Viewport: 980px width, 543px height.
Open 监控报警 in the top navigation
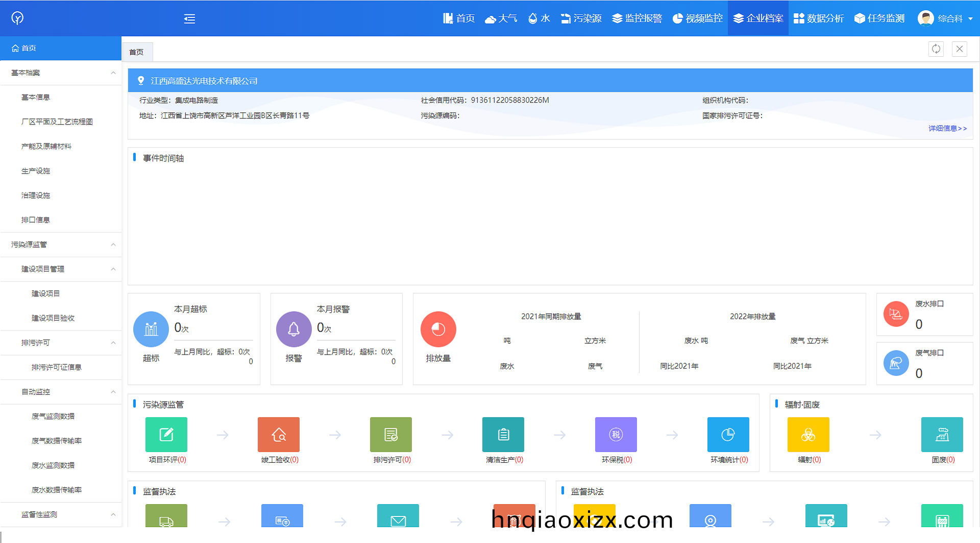coord(636,18)
